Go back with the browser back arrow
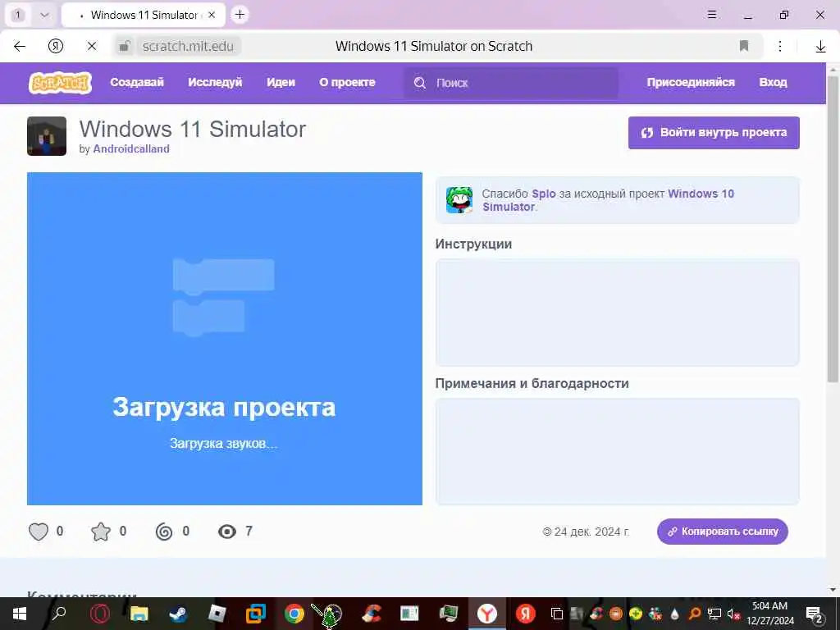 (x=20, y=46)
